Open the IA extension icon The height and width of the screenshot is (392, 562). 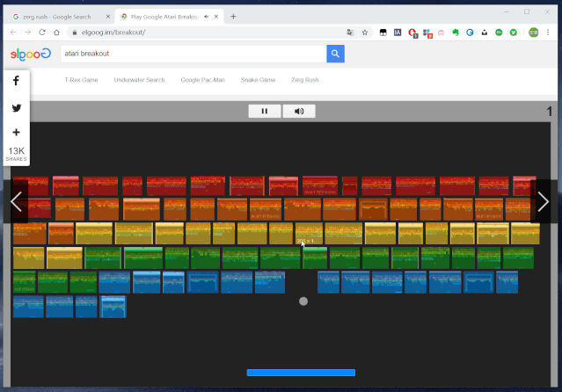(x=398, y=33)
